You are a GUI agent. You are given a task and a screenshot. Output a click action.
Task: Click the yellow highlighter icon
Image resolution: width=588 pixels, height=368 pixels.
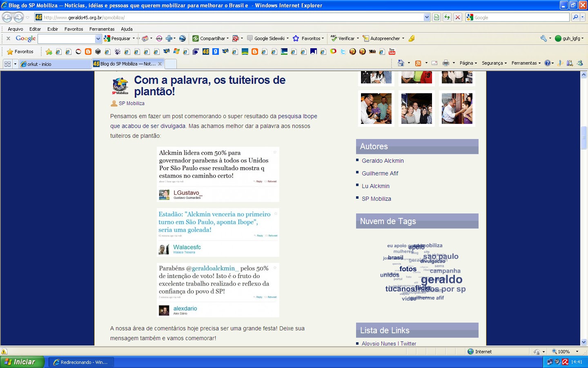tap(412, 38)
